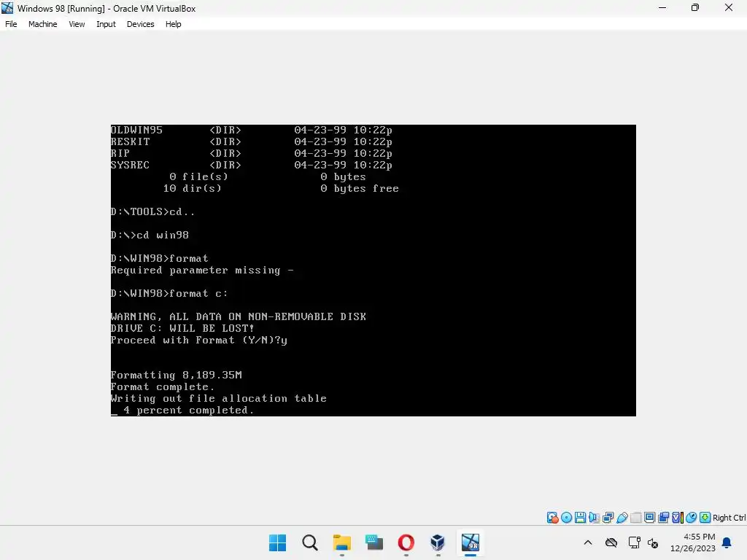The image size is (747, 560).
Task: Open the File menu
Action: click(11, 24)
